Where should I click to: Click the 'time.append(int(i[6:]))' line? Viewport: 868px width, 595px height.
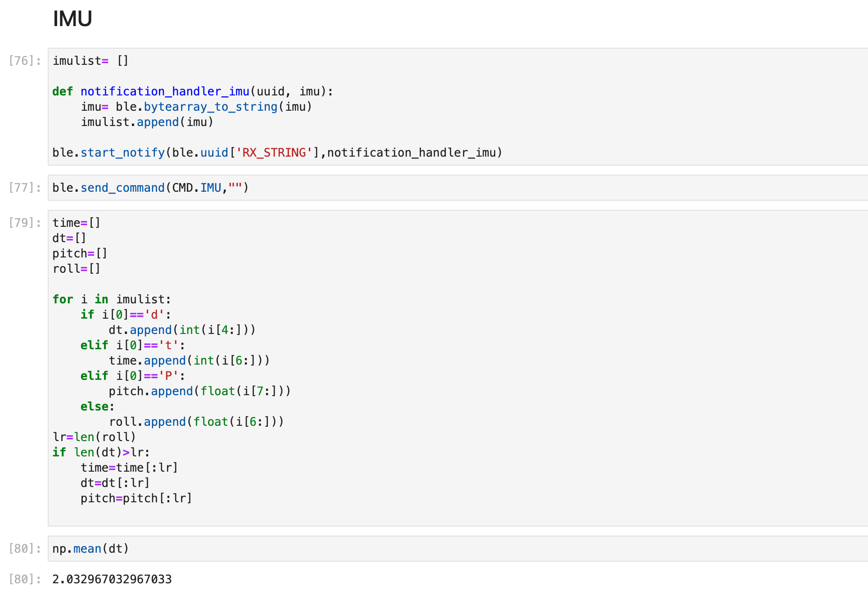[189, 361]
